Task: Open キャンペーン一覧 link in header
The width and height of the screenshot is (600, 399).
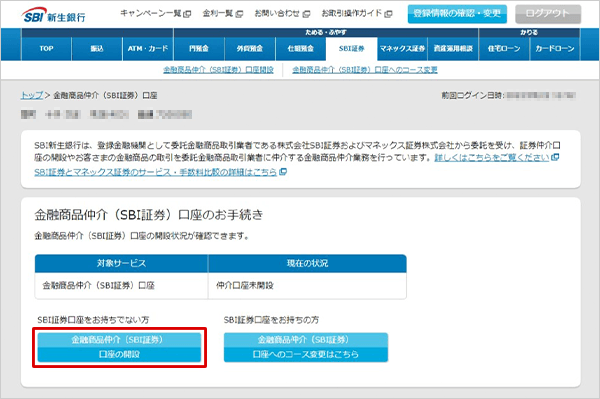Action: point(151,13)
